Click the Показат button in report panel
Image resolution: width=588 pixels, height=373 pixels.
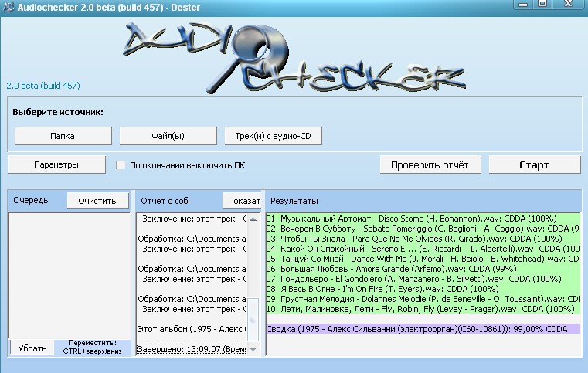tap(243, 201)
